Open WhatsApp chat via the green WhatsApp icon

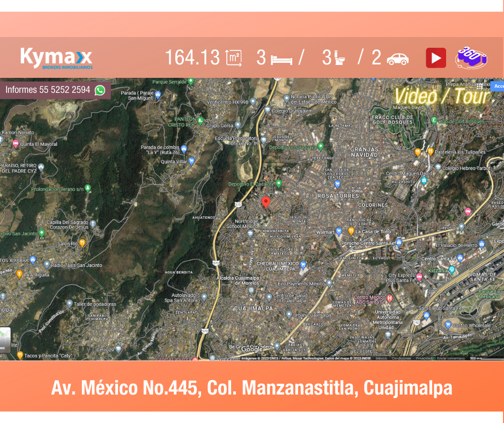tap(100, 90)
